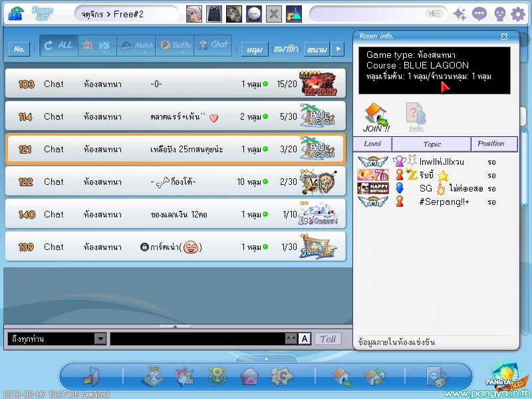Click the Level column header
Viewport: 532px width, 399px height.
tap(372, 144)
